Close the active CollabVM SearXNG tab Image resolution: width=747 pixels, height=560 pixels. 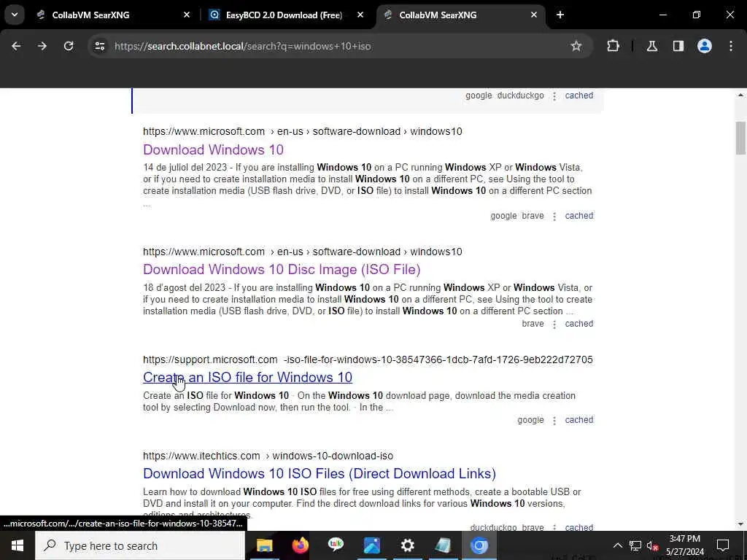pos(534,15)
